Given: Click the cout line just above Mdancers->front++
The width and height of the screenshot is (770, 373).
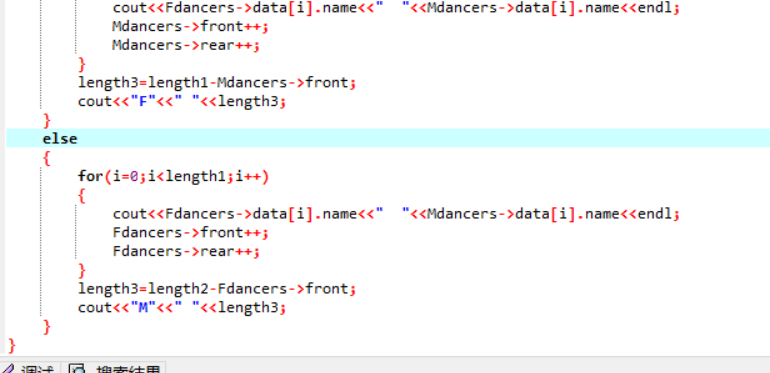Looking at the screenshot, I should 396,8.
